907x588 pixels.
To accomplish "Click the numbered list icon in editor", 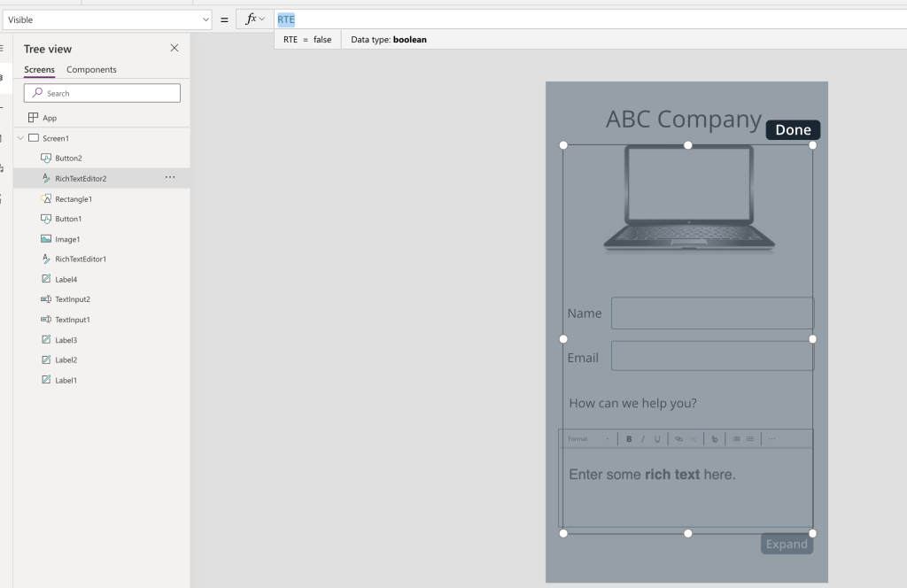I will coord(749,439).
